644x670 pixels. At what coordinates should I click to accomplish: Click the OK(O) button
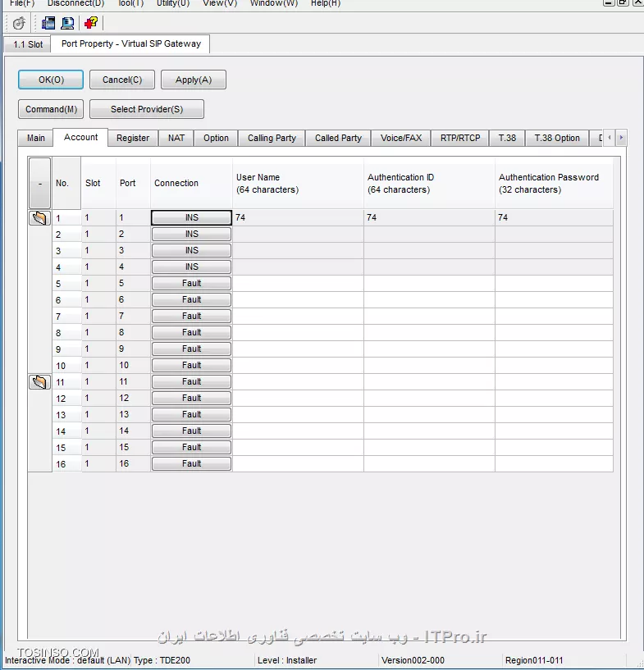coord(51,80)
